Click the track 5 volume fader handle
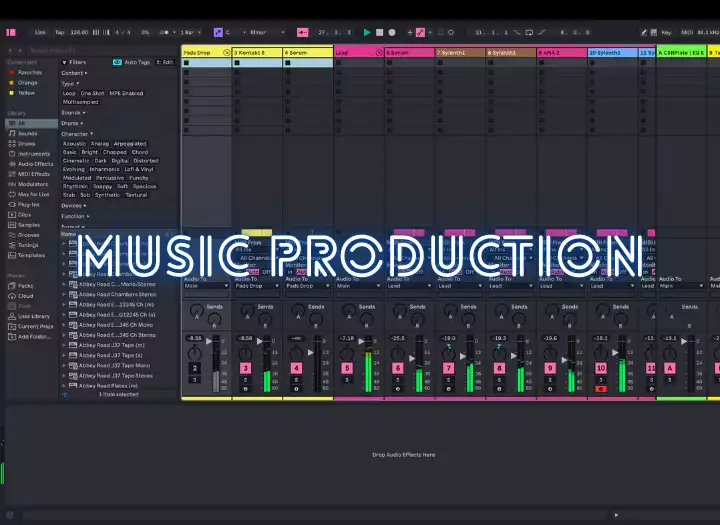 pyautogui.click(x=362, y=341)
